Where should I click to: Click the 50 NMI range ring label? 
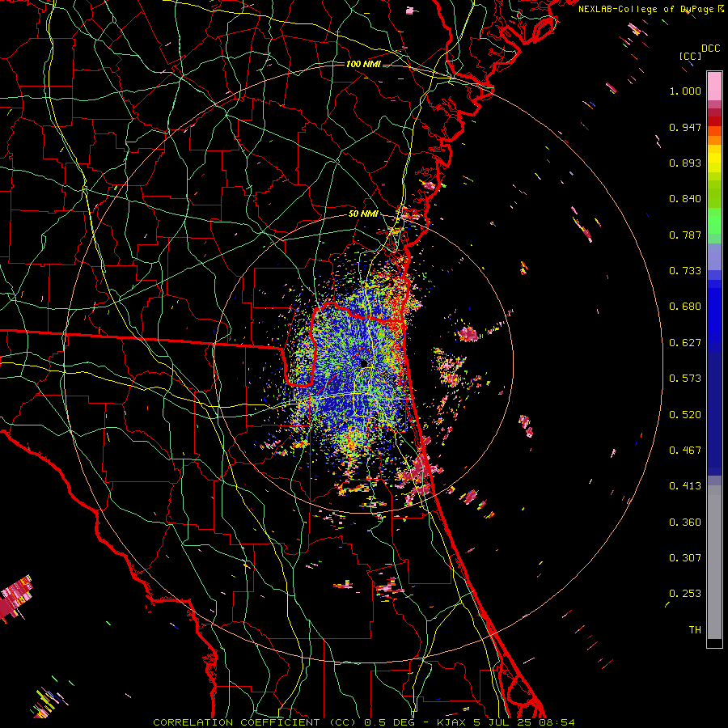pos(363,214)
